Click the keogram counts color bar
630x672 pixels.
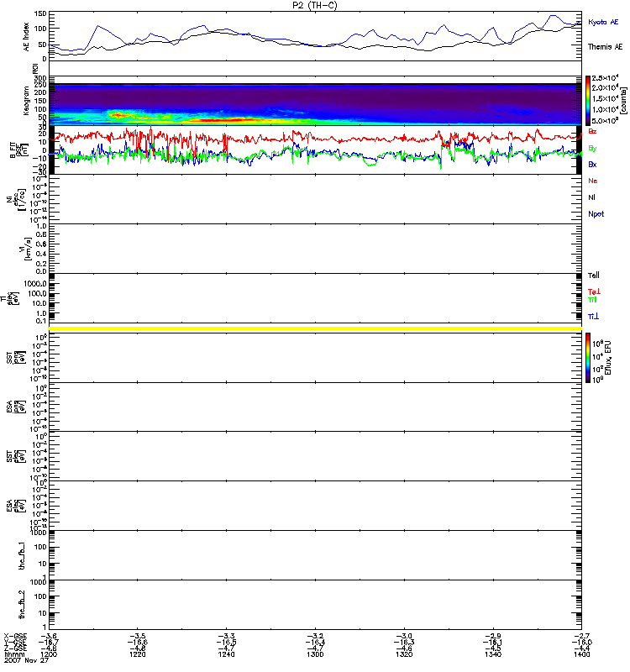(x=588, y=101)
